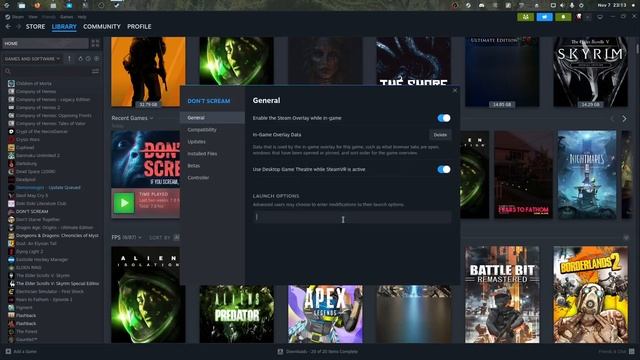The height and width of the screenshot is (360, 640).
Task: Open the View menu
Action: tap(33, 17)
